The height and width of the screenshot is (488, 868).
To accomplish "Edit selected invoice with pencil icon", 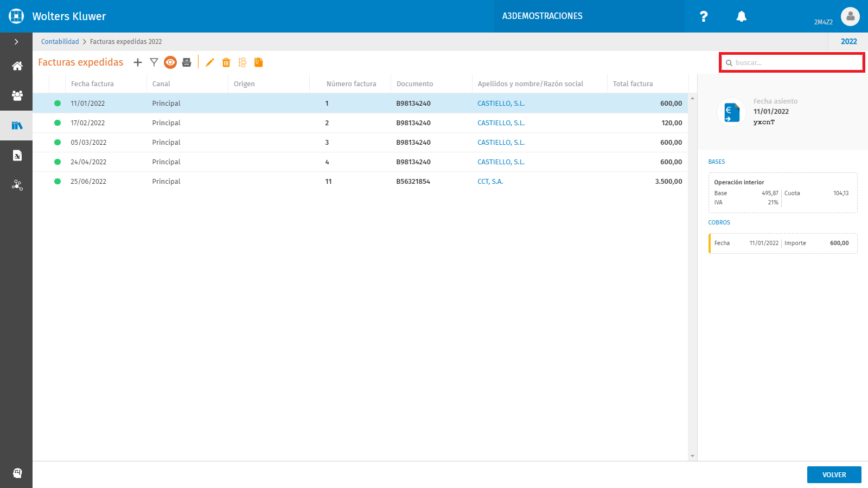I will (x=210, y=62).
